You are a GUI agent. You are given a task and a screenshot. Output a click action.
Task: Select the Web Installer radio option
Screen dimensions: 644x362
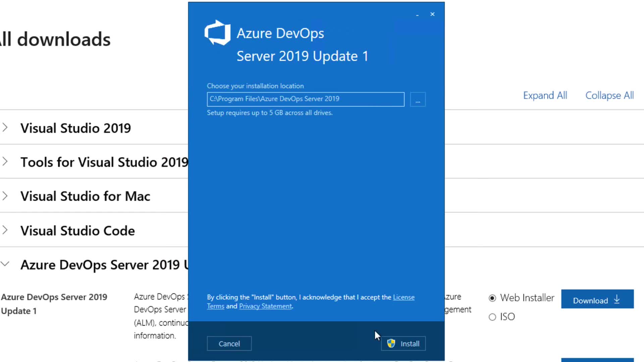click(x=492, y=298)
